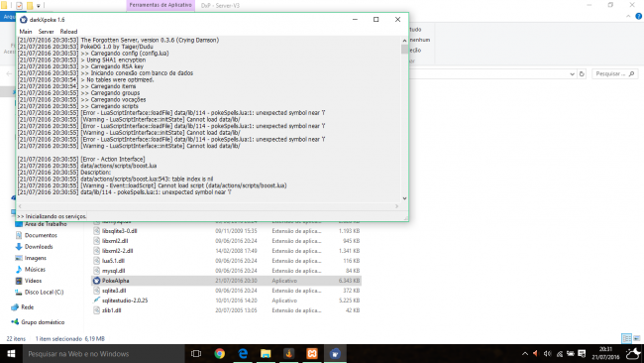
Task: Click the console vertical scrollbar up arrow
Action: (x=404, y=41)
